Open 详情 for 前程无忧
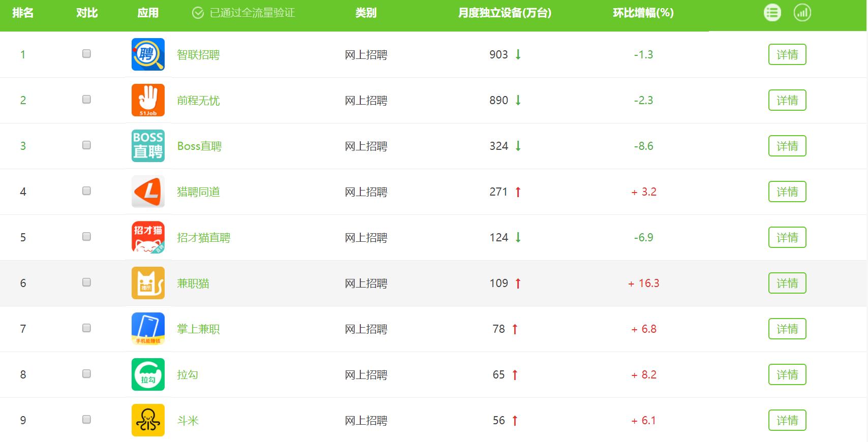Screen dimensions: 868x442 tap(787, 100)
